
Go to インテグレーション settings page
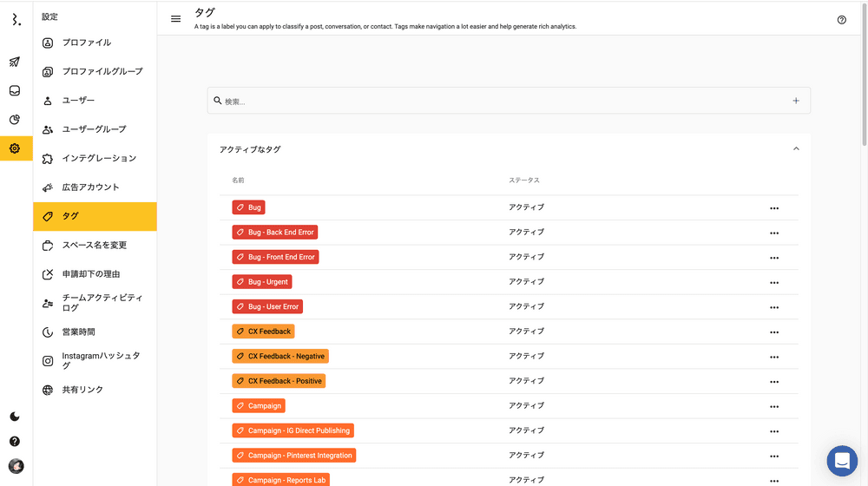tap(99, 158)
